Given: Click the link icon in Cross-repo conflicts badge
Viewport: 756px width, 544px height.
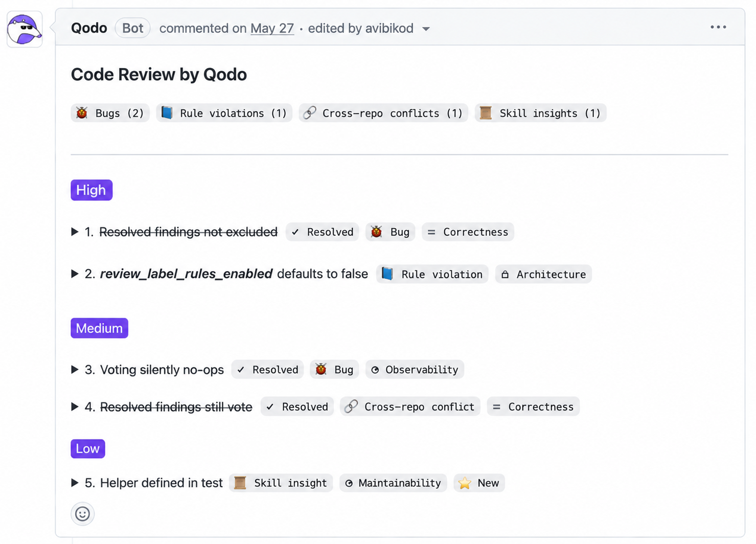Looking at the screenshot, I should coord(310,112).
